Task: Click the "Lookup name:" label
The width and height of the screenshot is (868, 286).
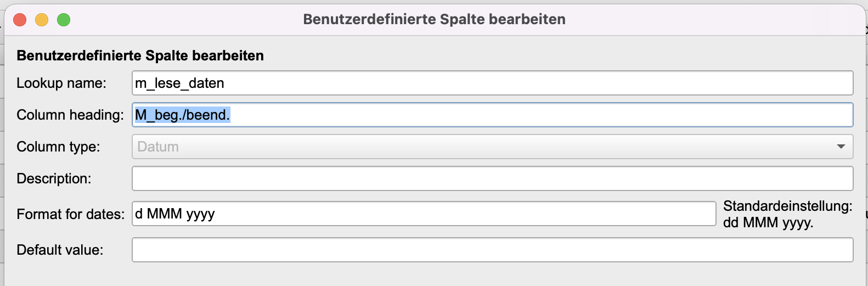Action: tap(61, 83)
